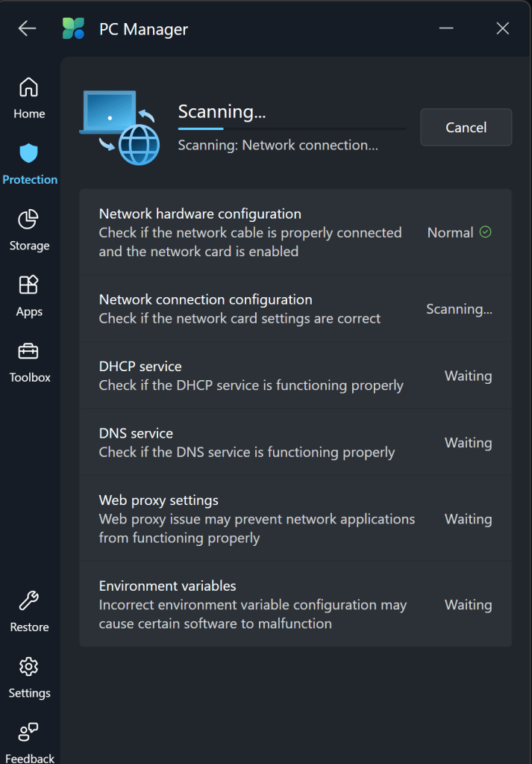Select the Network connection configuration row

295,308
